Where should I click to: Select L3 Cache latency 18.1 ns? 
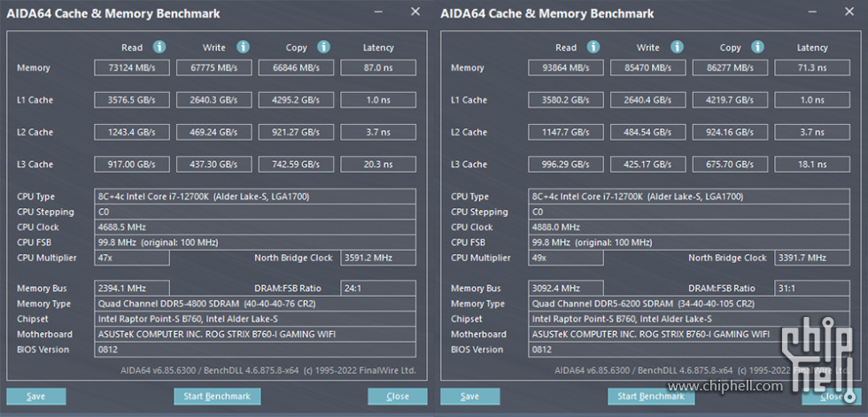[x=812, y=165]
